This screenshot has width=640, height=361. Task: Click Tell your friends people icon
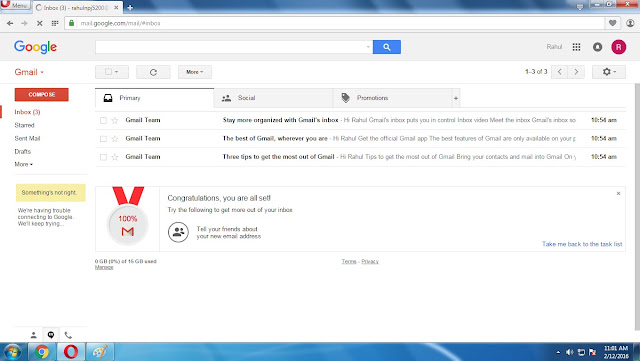coord(178,232)
